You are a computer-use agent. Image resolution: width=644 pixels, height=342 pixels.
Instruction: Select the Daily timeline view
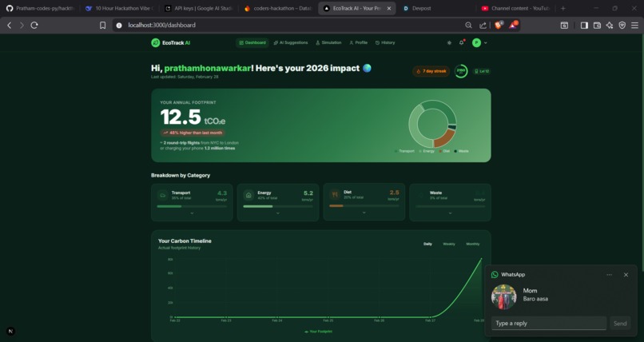click(427, 244)
